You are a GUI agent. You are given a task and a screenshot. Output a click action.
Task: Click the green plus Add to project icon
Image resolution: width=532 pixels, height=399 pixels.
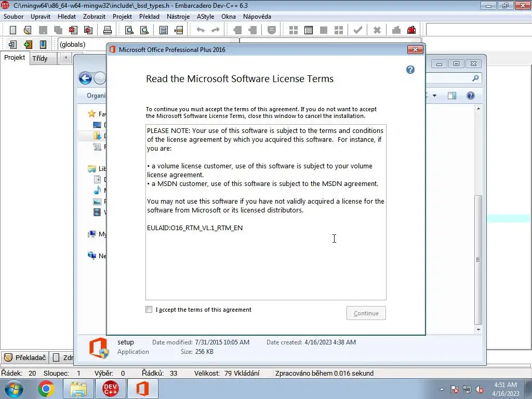pyautogui.click(x=28, y=45)
